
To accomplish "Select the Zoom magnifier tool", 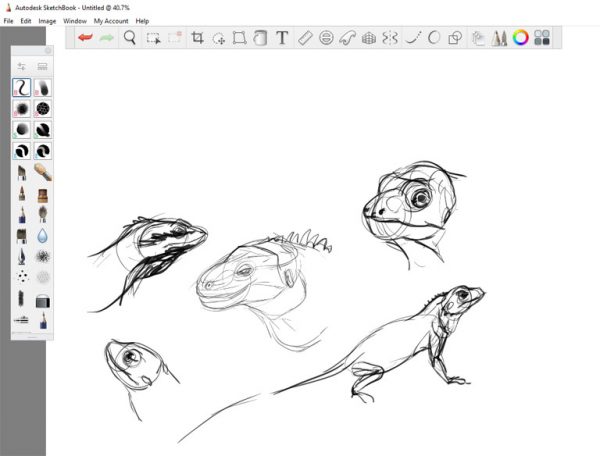I will [x=130, y=38].
